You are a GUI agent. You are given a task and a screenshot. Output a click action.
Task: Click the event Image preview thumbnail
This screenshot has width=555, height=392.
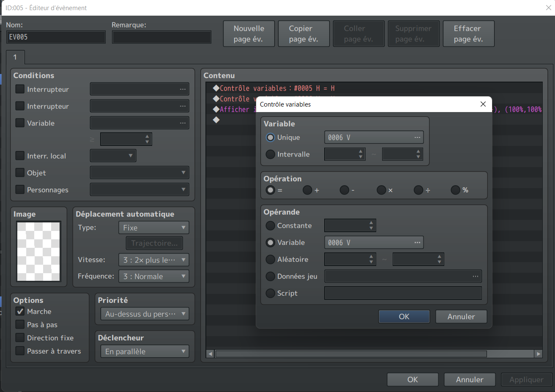point(38,251)
